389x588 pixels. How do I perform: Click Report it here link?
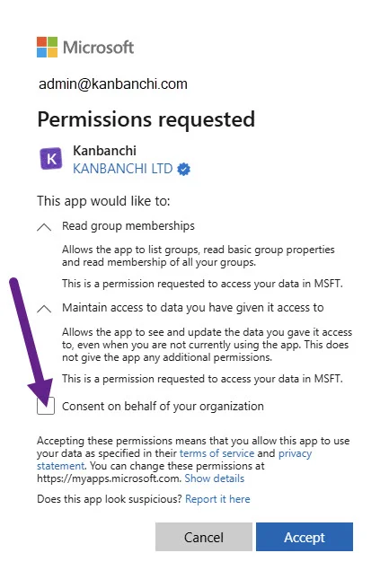pyautogui.click(x=217, y=499)
